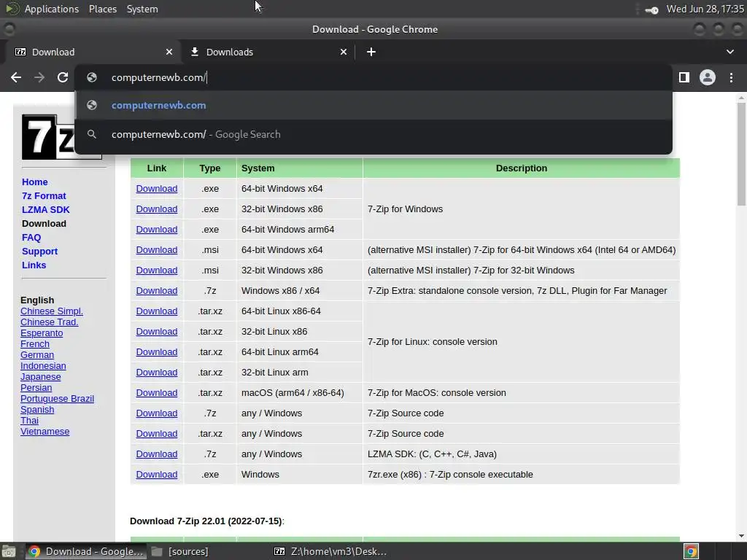Download the tar.xz for 32-bit Linux x86

coord(157,332)
